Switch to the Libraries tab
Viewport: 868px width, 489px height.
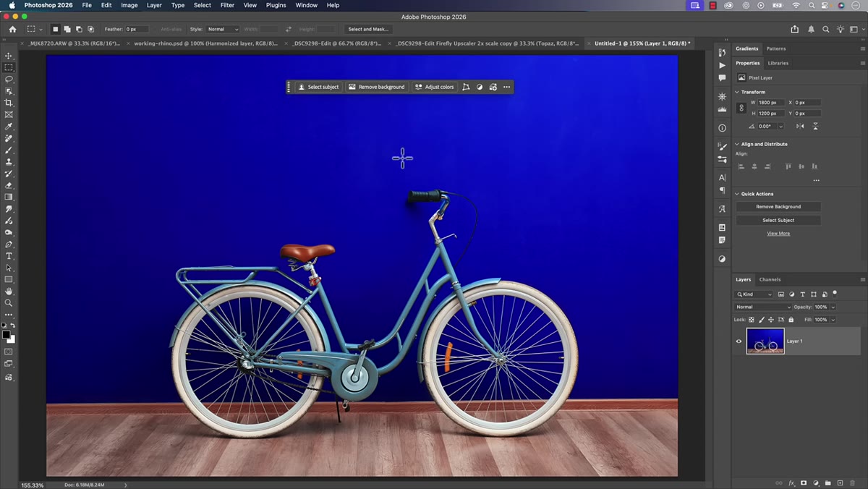click(778, 63)
